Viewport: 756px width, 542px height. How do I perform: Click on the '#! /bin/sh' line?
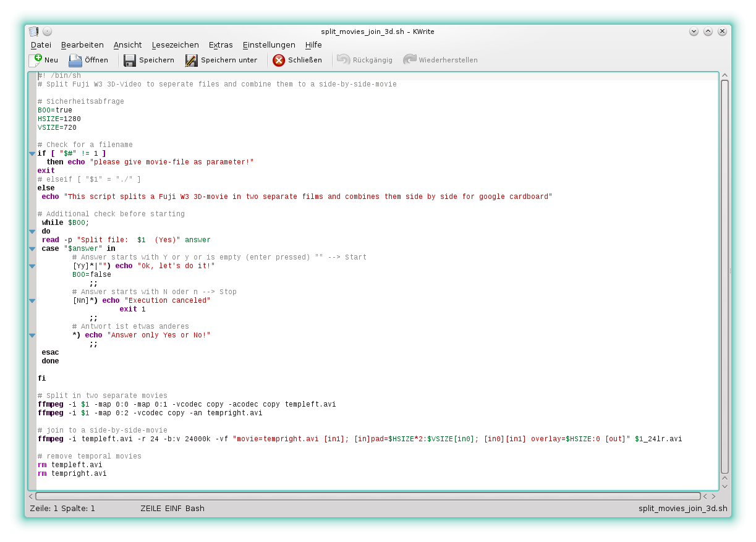click(59, 75)
